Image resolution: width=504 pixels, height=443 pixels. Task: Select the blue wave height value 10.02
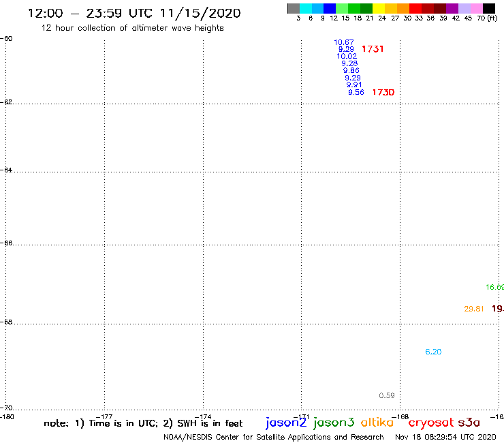point(347,56)
